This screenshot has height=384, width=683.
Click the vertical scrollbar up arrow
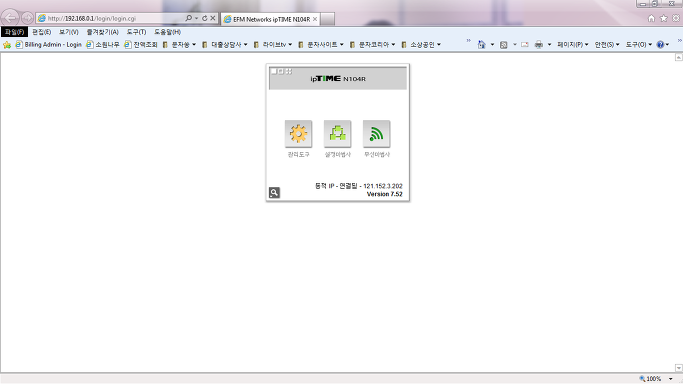[679, 57]
